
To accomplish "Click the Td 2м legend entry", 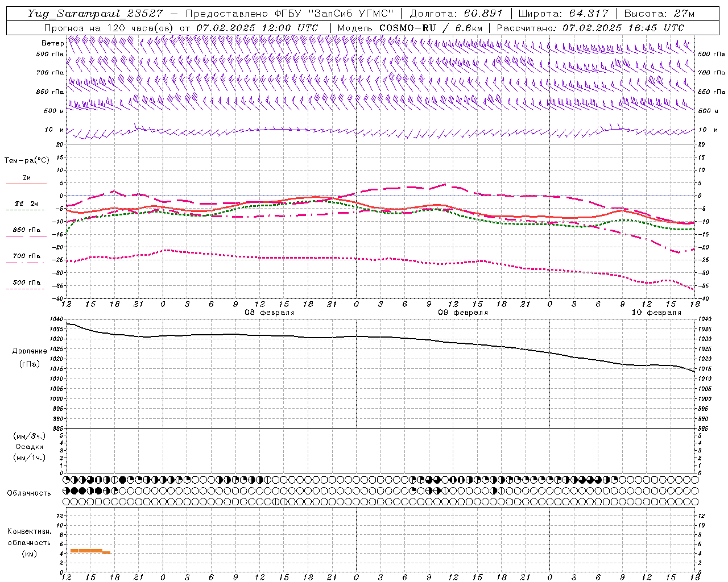I will coord(26,203).
